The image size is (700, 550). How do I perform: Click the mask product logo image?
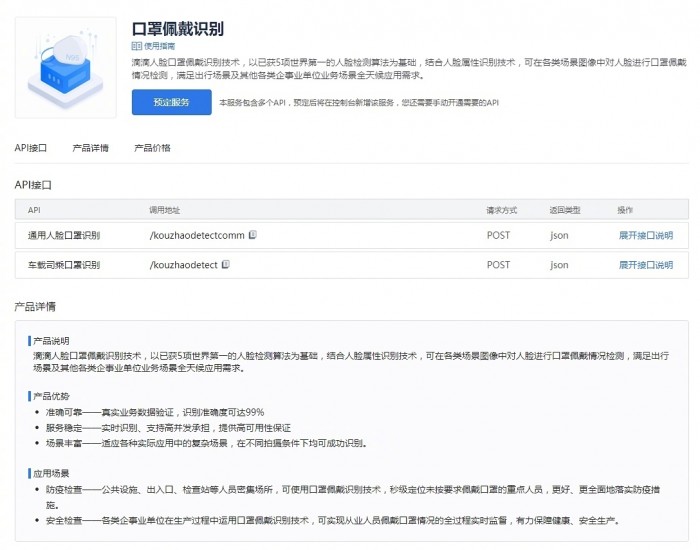pyautogui.click(x=64, y=67)
